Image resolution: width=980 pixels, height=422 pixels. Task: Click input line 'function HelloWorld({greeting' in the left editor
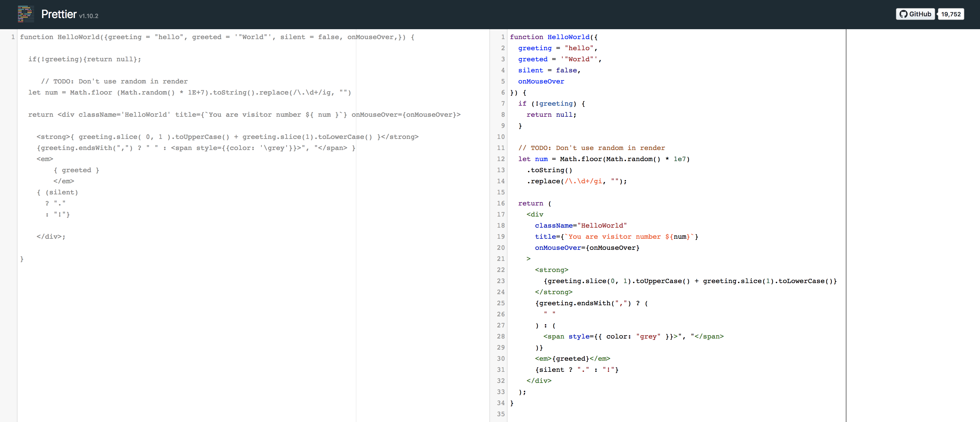click(217, 37)
